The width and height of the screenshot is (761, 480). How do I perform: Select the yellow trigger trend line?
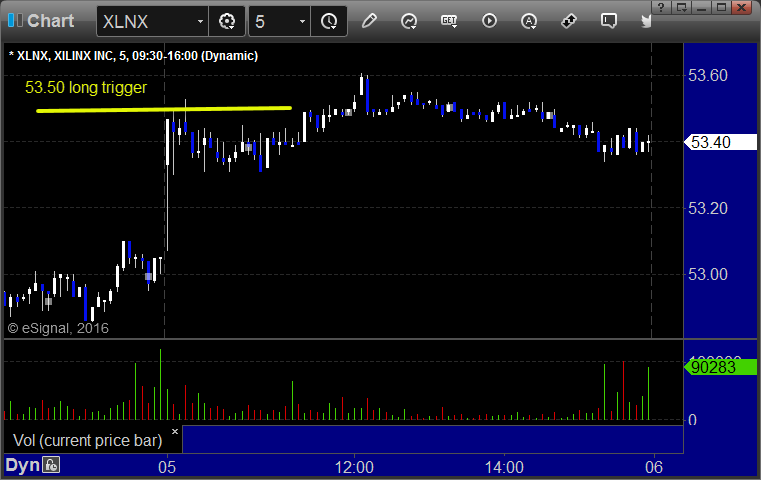[x=164, y=109]
